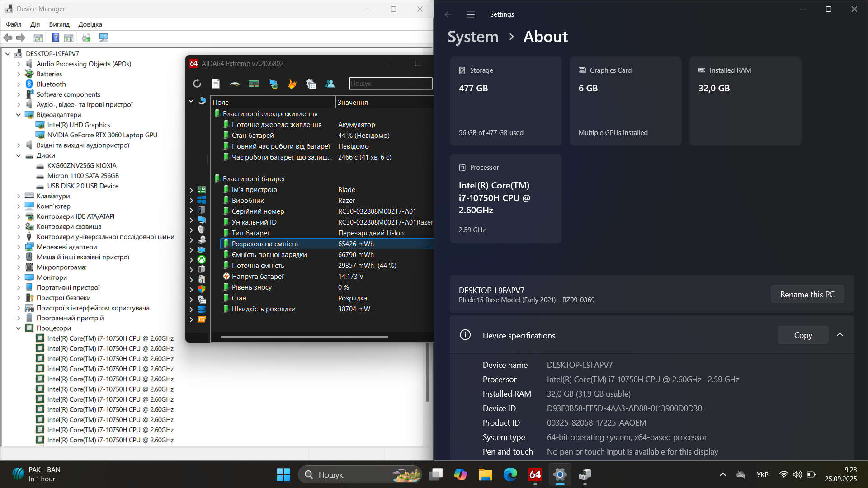Click the AIDA64 Пошук search field

coord(390,84)
